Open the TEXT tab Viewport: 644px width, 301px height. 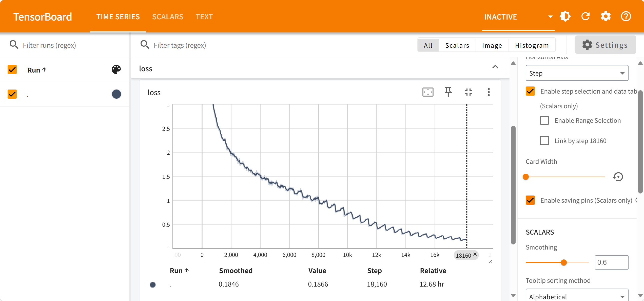[x=204, y=17]
